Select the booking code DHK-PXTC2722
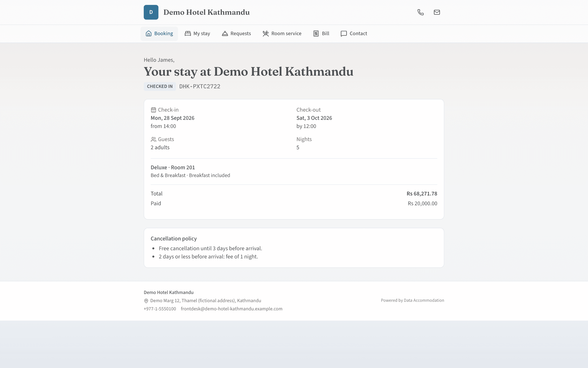Screen dimensions: 588x368 tap(200, 86)
